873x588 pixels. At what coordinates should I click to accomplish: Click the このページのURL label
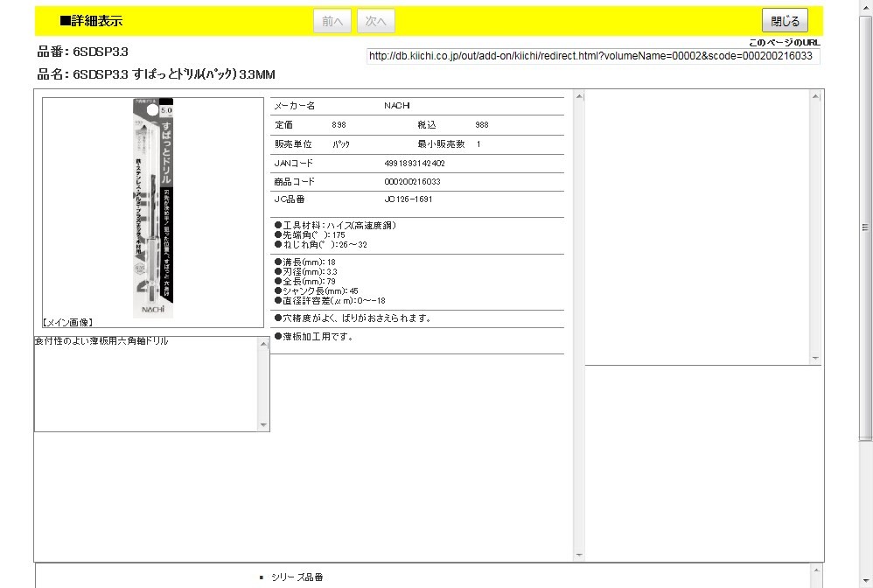784,43
